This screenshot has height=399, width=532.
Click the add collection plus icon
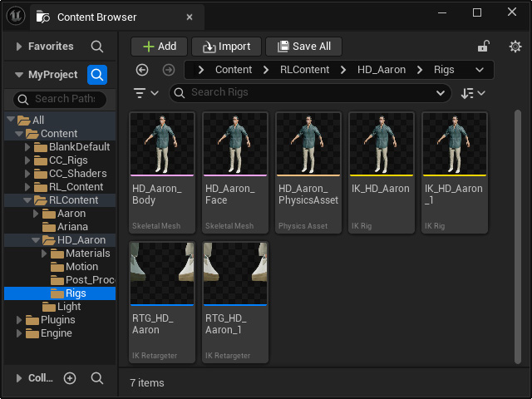pos(70,378)
